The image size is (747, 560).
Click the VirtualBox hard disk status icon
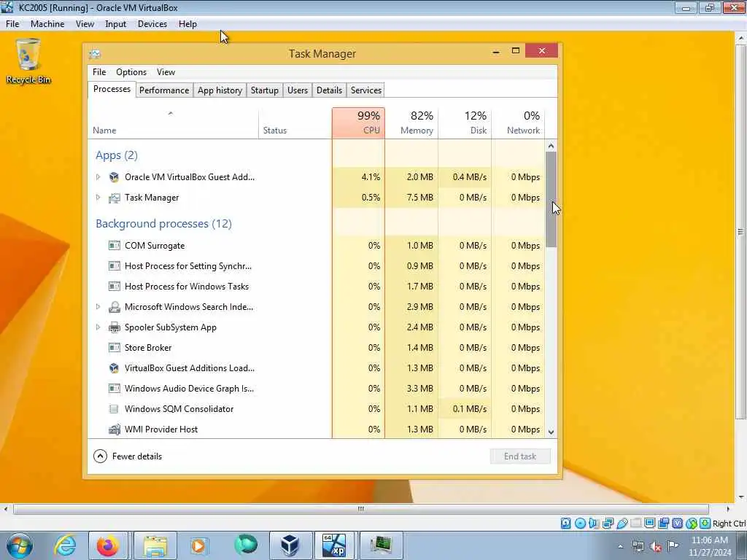point(565,524)
